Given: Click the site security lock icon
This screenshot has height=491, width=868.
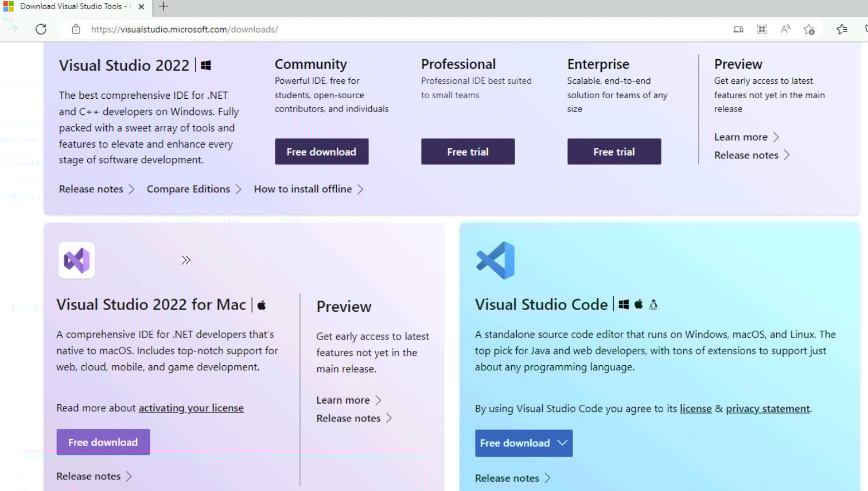Looking at the screenshot, I should pyautogui.click(x=76, y=29).
